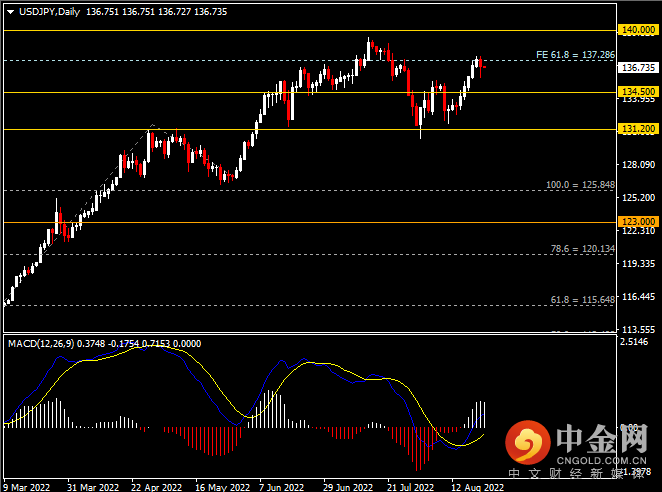Click the current price tag 136.735

tap(637, 68)
